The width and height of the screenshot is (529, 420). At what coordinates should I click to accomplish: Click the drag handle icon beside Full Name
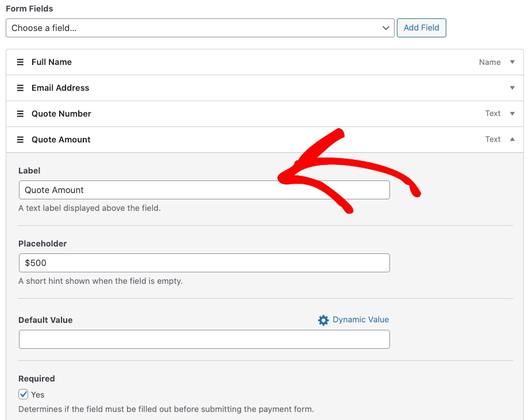click(x=20, y=62)
